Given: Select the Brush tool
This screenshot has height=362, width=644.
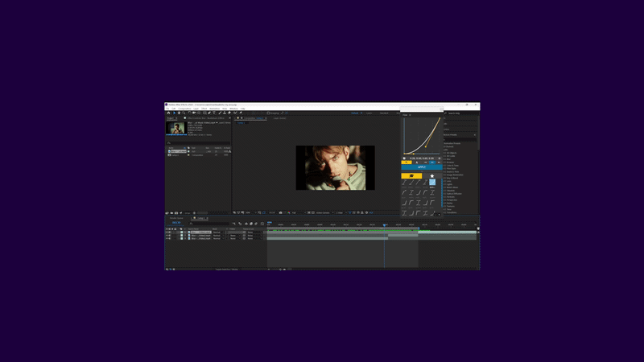Looking at the screenshot, I should coord(220,113).
